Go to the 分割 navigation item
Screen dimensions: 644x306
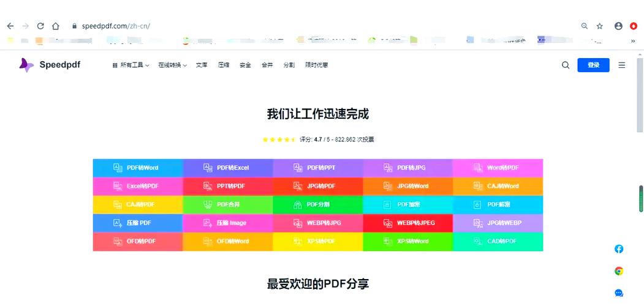click(289, 65)
